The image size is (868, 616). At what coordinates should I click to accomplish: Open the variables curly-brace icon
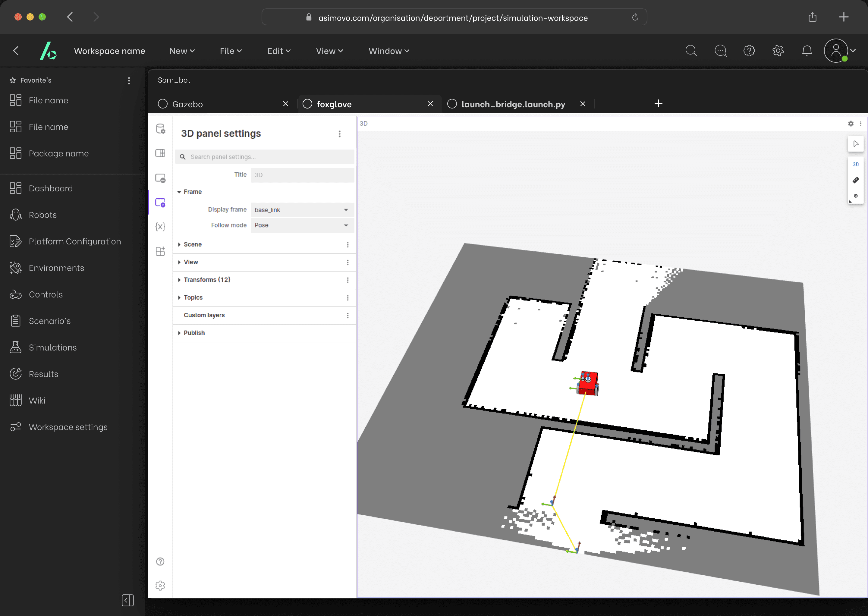click(160, 227)
